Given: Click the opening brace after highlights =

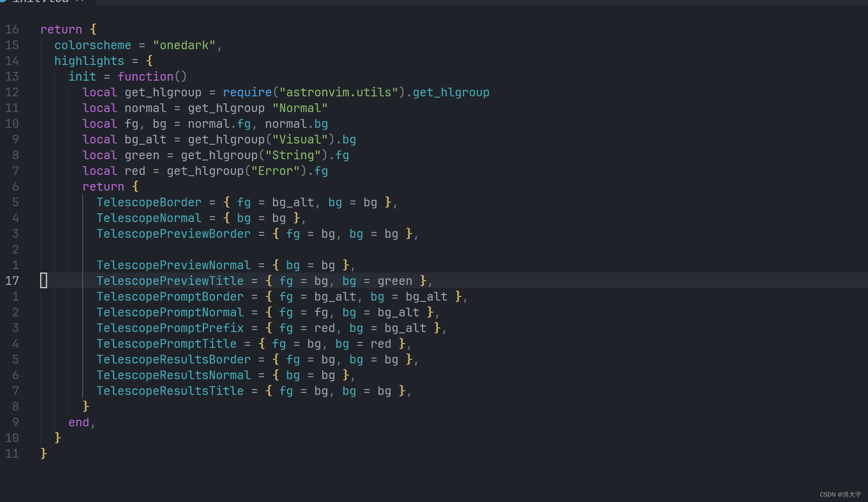Looking at the screenshot, I should click(x=149, y=61).
